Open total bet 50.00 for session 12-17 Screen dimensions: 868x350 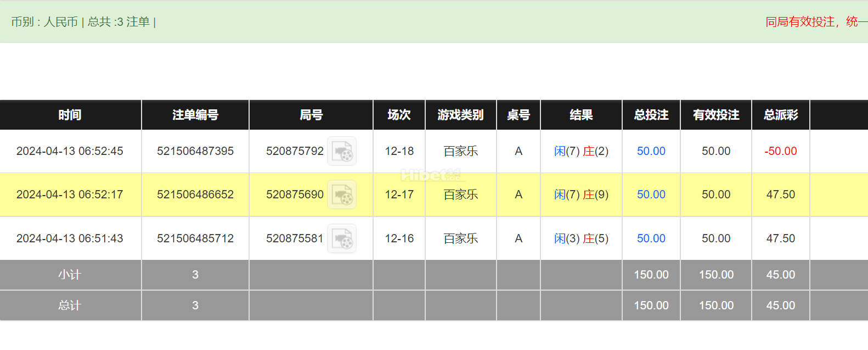[x=651, y=195]
